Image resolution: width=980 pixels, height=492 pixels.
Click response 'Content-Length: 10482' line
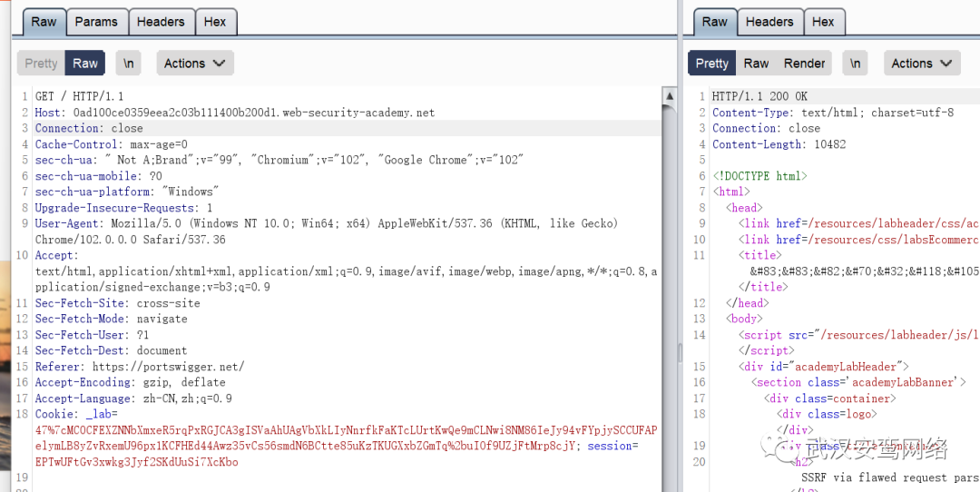pos(779,144)
